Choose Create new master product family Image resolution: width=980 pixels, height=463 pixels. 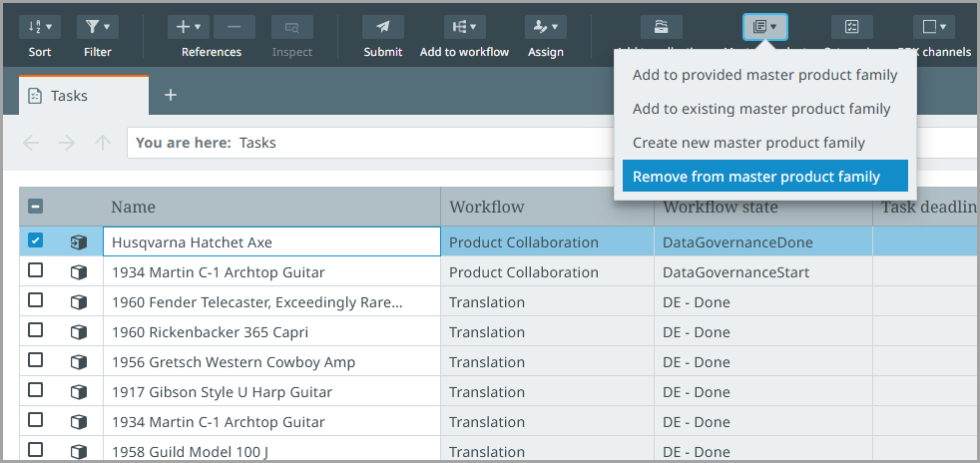[x=748, y=143]
